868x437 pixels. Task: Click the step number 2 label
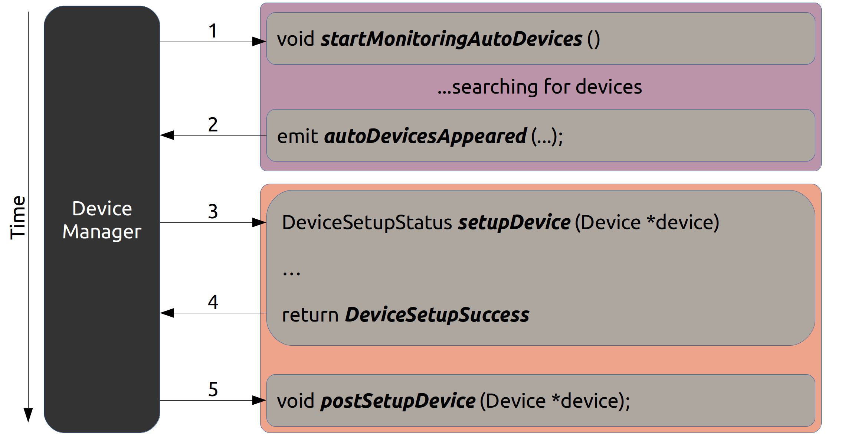pos(213,124)
